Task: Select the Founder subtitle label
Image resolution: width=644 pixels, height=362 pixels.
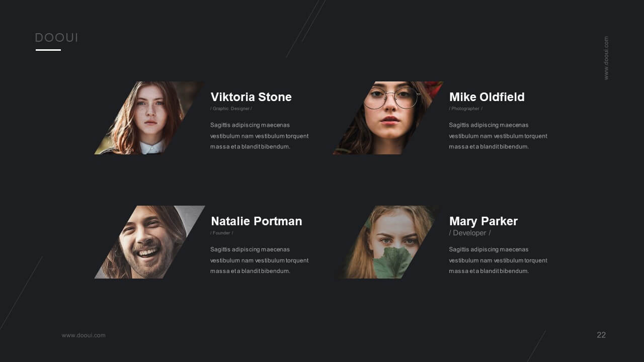Action: (221, 233)
